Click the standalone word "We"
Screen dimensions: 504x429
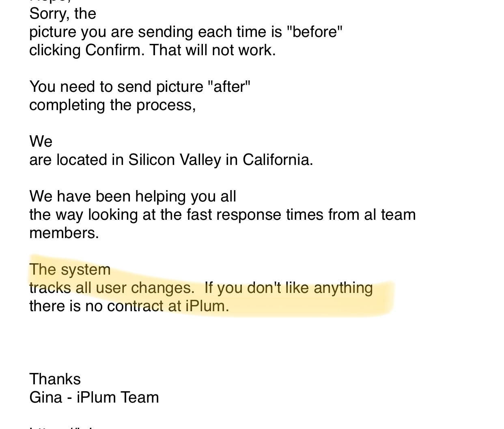pyautogui.click(x=41, y=142)
